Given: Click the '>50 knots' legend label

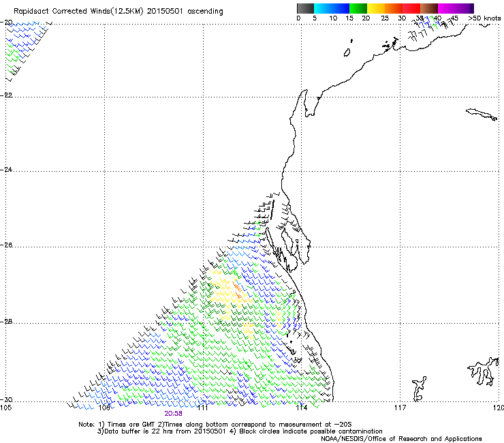Looking at the screenshot, I should point(484,18).
